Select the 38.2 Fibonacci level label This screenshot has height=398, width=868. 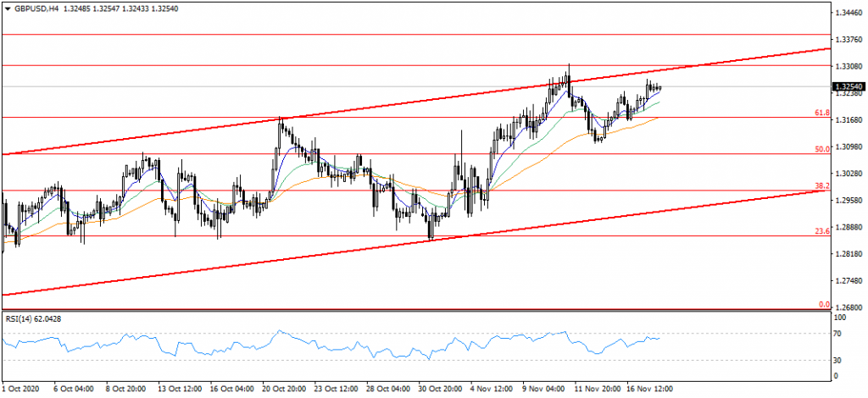[821, 185]
